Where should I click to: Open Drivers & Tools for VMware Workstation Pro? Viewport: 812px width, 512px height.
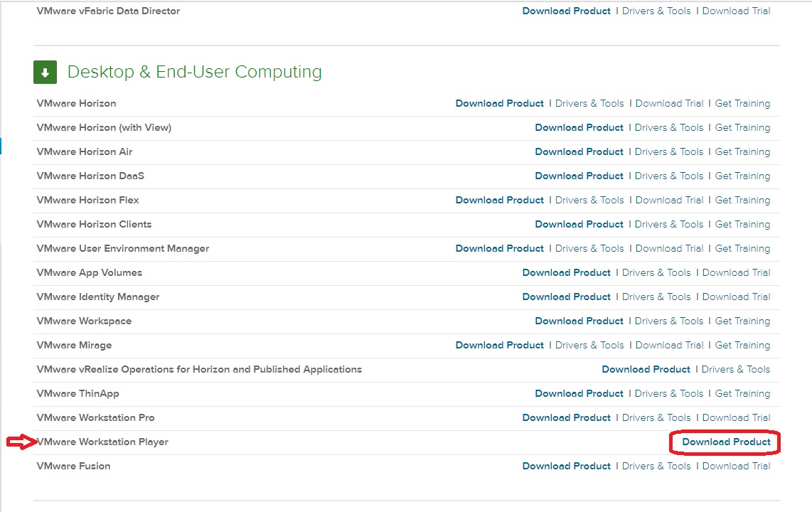click(656, 418)
